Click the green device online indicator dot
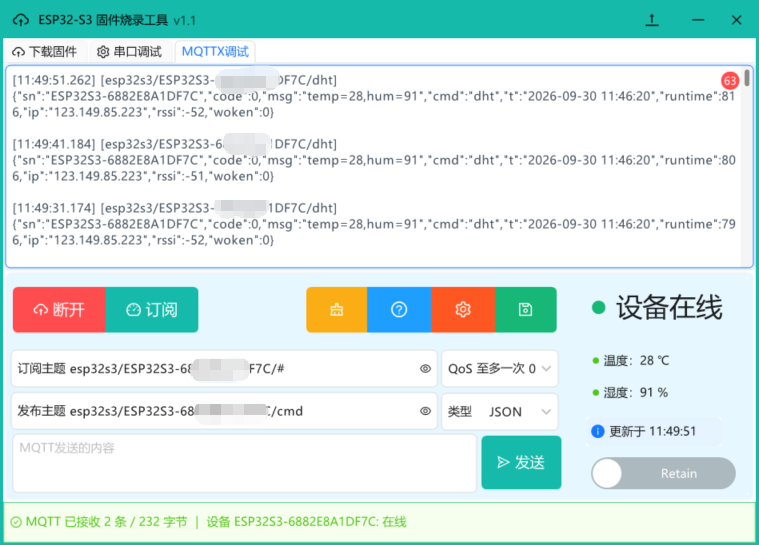Viewport: 759px width, 545px height. (598, 307)
